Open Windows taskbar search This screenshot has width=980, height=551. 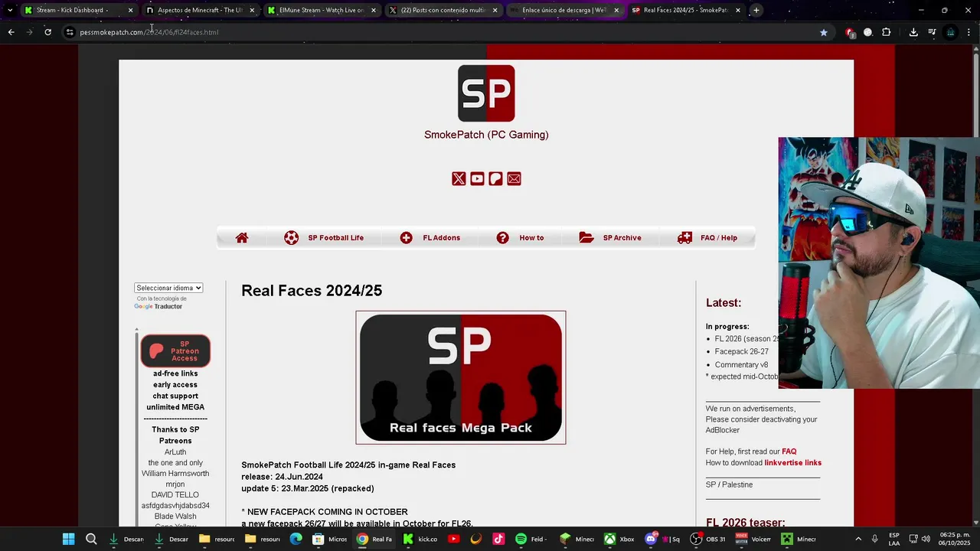91,539
